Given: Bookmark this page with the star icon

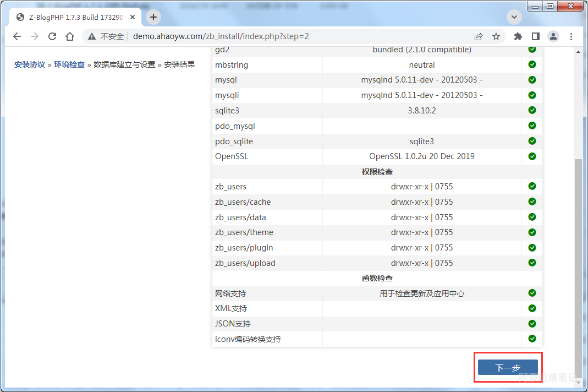Looking at the screenshot, I should point(496,36).
